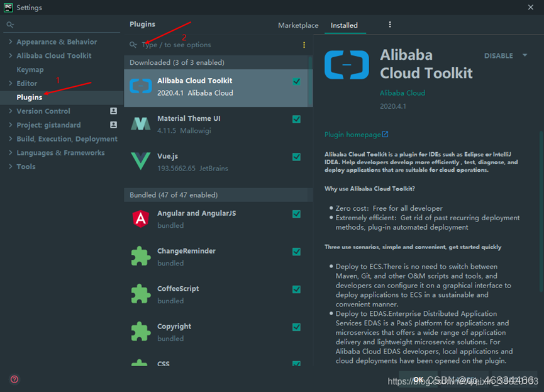Image resolution: width=544 pixels, height=392 pixels.
Task: Expand the Appearance & Behavior section arrow
Action: [11, 42]
